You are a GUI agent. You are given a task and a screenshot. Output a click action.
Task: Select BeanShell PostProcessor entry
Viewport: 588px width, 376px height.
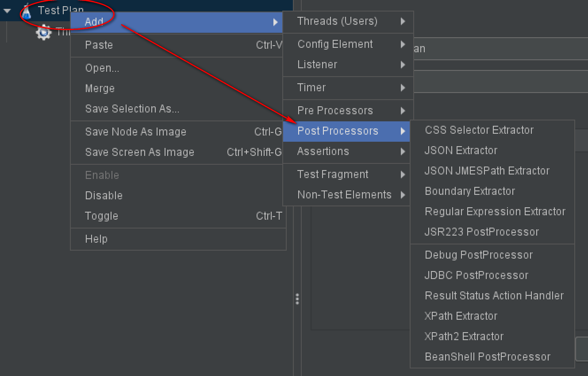488,357
